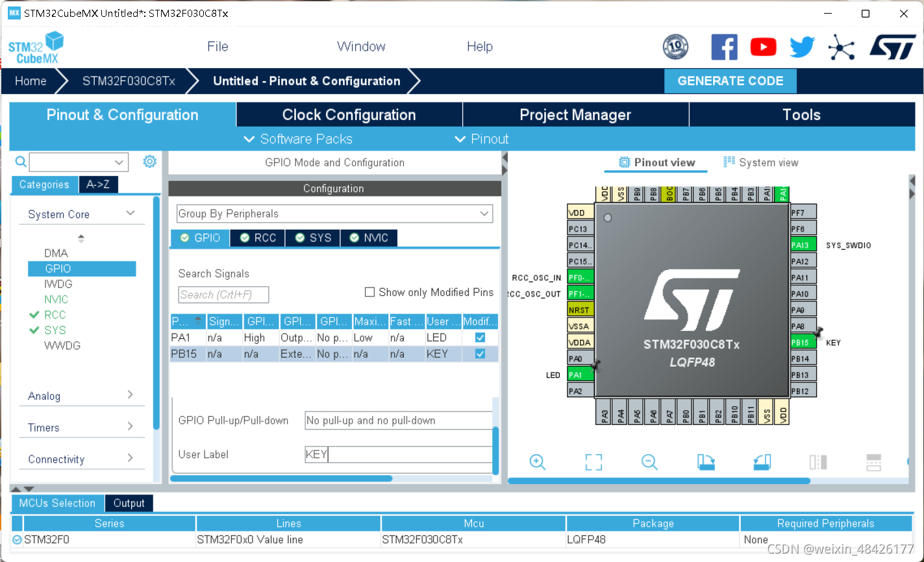The height and width of the screenshot is (562, 924).
Task: Click the ST company logo
Action: (x=892, y=47)
